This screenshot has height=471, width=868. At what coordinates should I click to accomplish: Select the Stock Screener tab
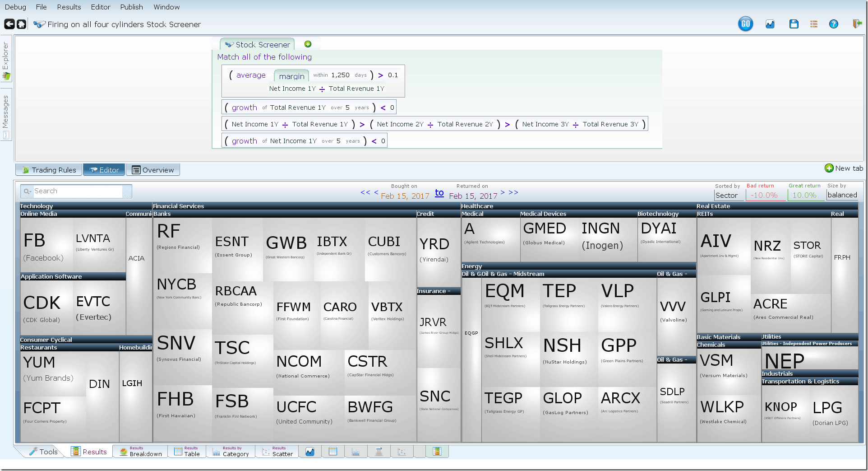[x=257, y=44]
